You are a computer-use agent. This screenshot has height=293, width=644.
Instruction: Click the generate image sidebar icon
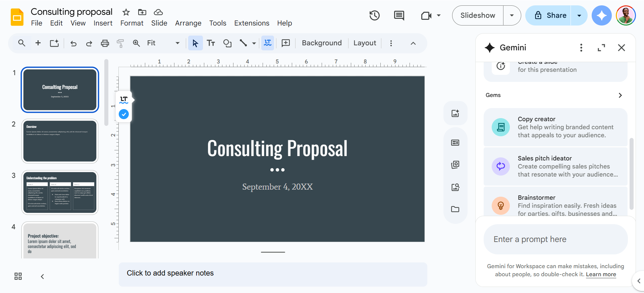tap(455, 113)
